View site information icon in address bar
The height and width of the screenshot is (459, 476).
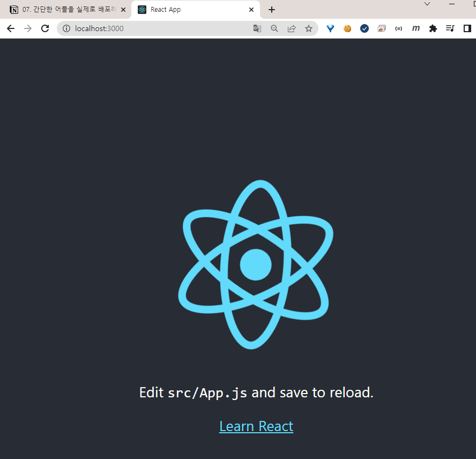click(x=66, y=28)
